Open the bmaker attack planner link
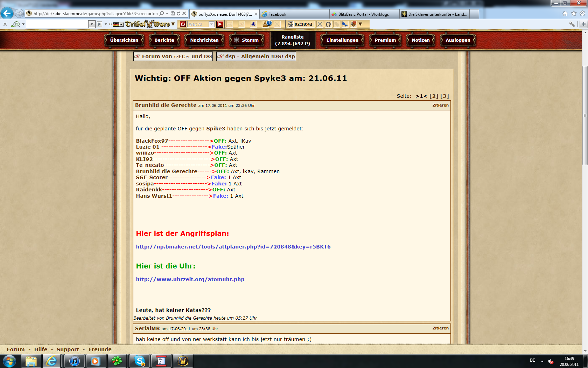588x368 pixels. pos(233,247)
